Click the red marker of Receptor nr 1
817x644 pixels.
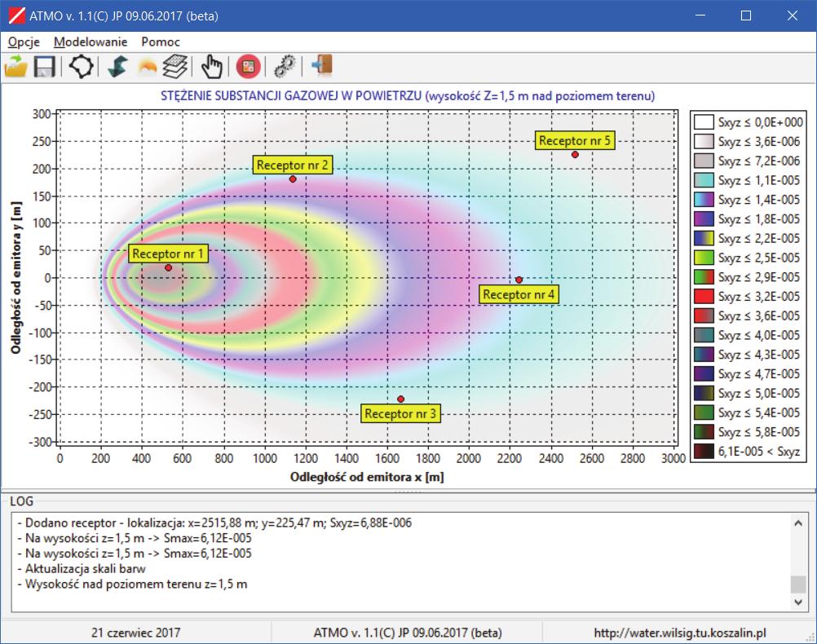point(168,268)
